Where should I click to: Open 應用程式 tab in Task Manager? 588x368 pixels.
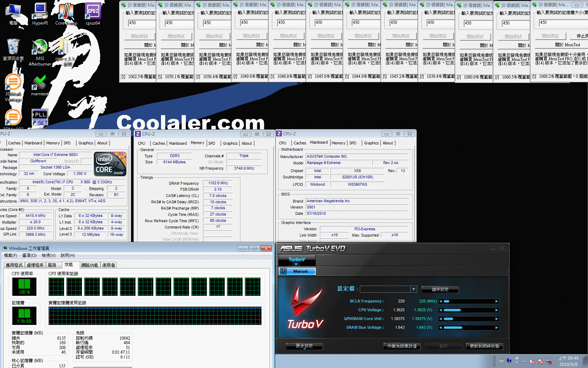point(14,265)
